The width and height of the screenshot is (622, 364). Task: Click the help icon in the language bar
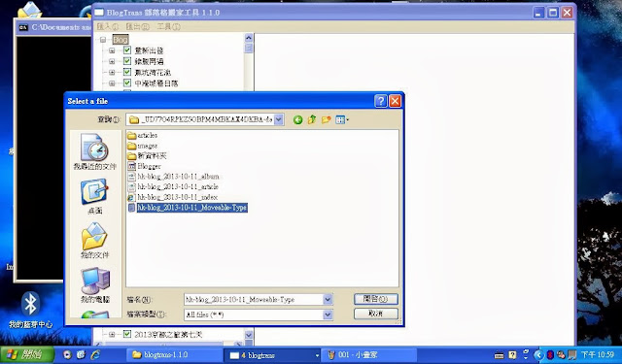(512, 355)
